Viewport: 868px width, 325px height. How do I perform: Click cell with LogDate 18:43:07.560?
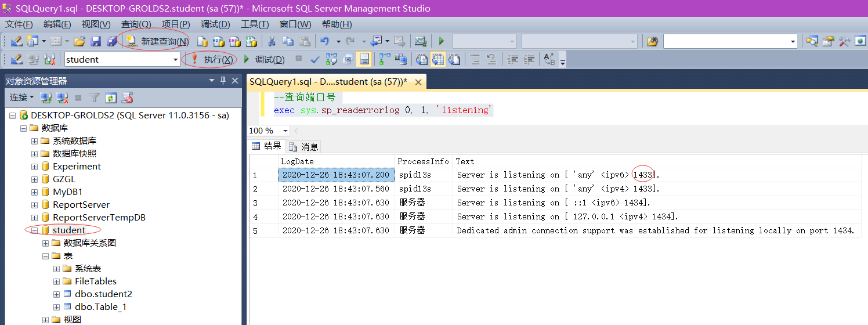point(336,189)
